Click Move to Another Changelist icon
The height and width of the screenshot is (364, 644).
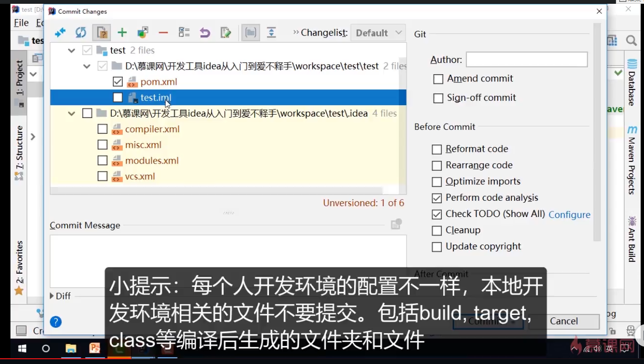point(143,32)
